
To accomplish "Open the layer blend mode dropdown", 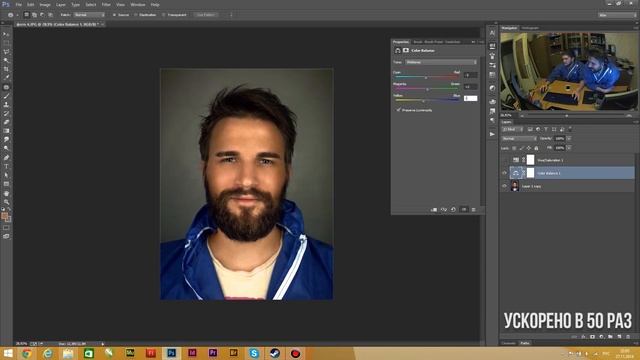I will [x=518, y=138].
